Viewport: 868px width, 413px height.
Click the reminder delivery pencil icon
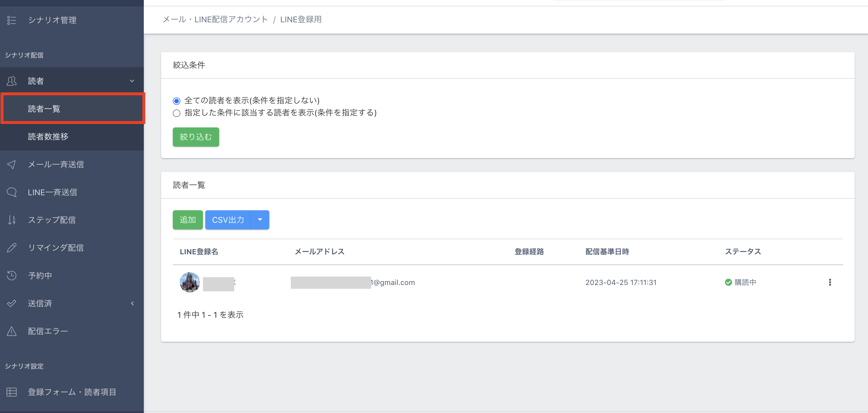[x=12, y=248]
